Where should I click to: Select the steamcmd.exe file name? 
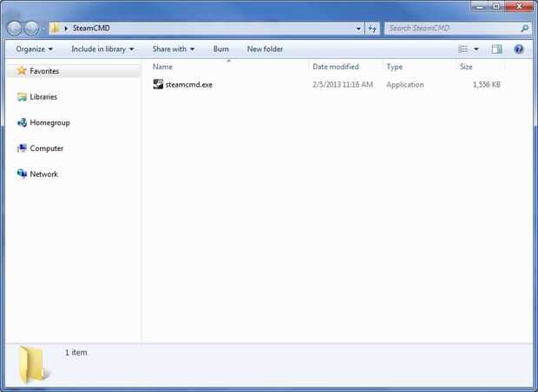(x=188, y=85)
